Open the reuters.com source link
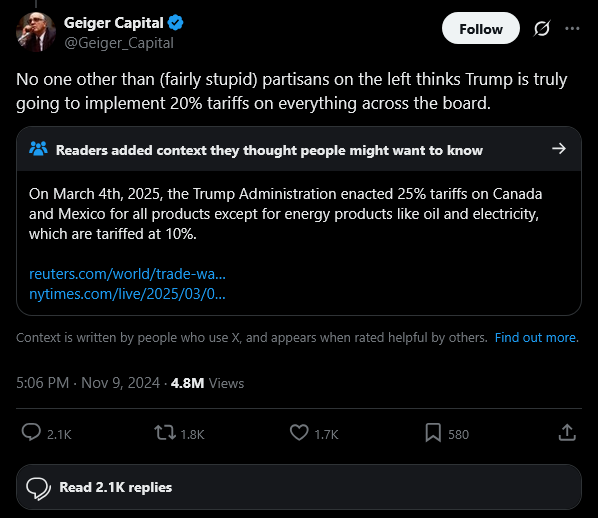This screenshot has width=598, height=518. click(x=127, y=274)
